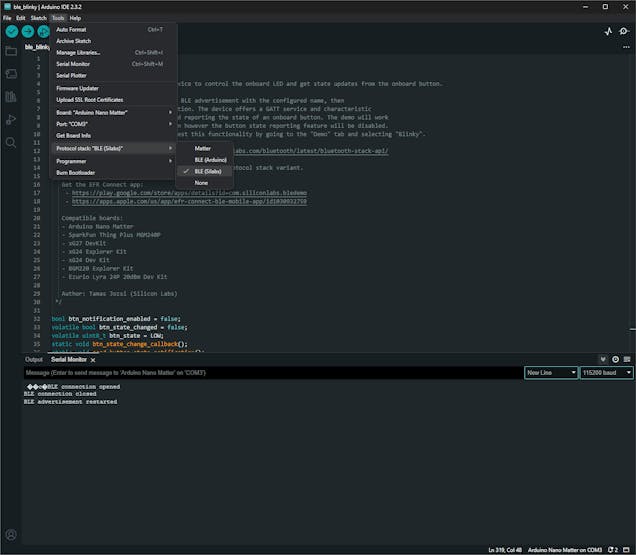The height and width of the screenshot is (555, 636).
Task: Select the Matter protocol stack option
Action: tap(205, 148)
